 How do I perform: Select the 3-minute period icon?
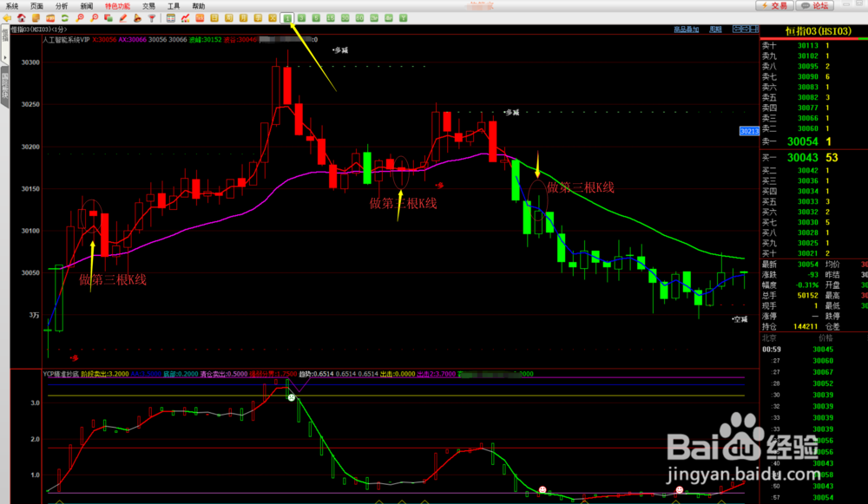[302, 18]
